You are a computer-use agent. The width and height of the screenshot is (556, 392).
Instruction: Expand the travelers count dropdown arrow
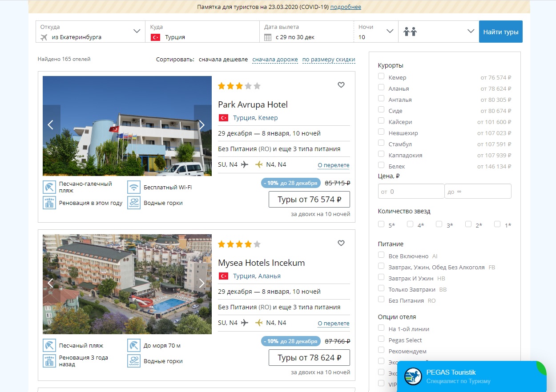(x=471, y=31)
